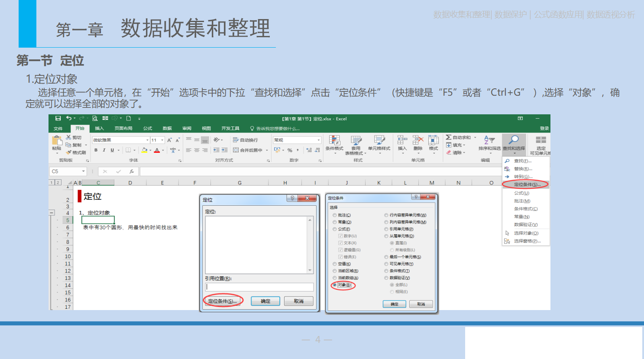
Task: Click 取消 in 定位 dialog
Action: [x=299, y=301]
